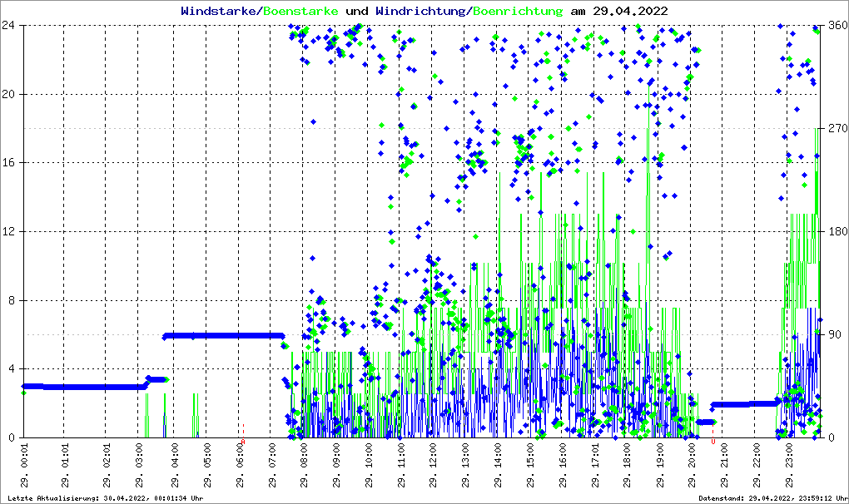
Task: Select the left axis value "20"
Action: tap(8, 94)
